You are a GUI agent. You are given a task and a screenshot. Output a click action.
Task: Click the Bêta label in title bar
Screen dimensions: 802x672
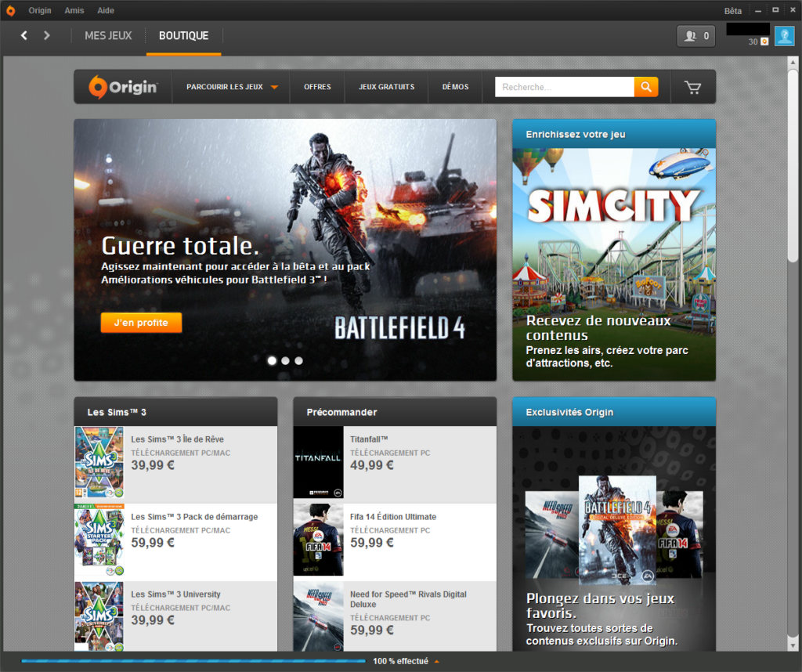point(732,11)
